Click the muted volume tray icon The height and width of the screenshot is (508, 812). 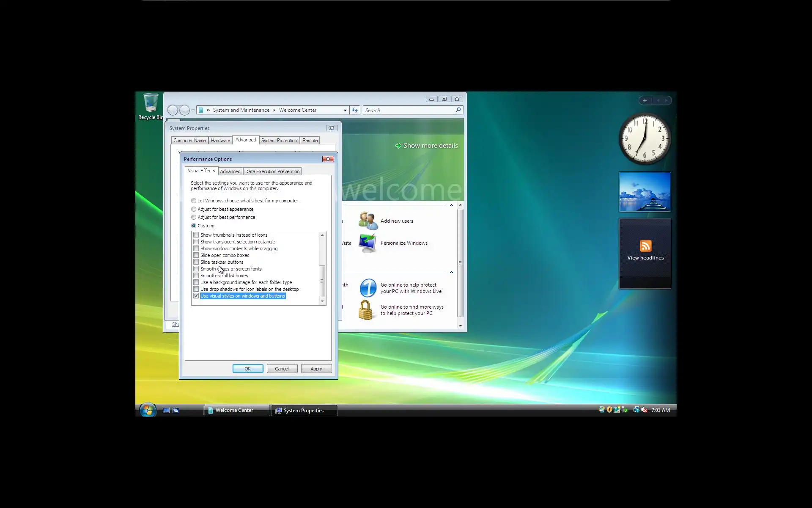point(644,410)
